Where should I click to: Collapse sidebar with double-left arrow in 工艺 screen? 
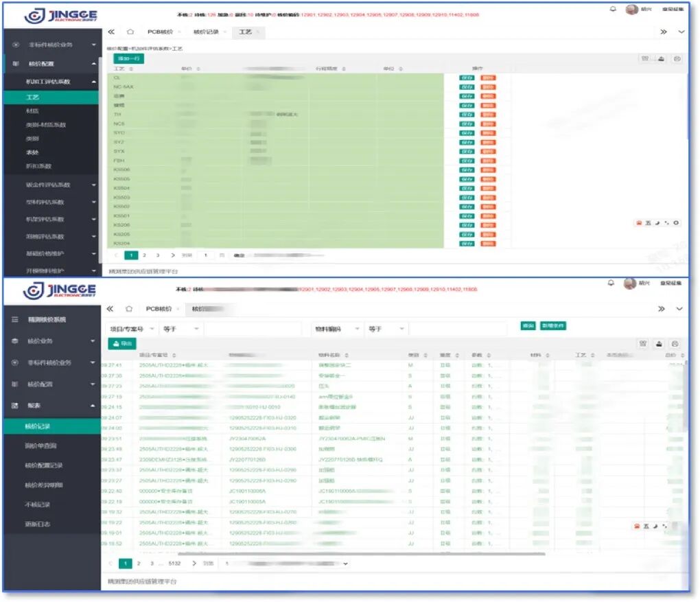(x=111, y=32)
